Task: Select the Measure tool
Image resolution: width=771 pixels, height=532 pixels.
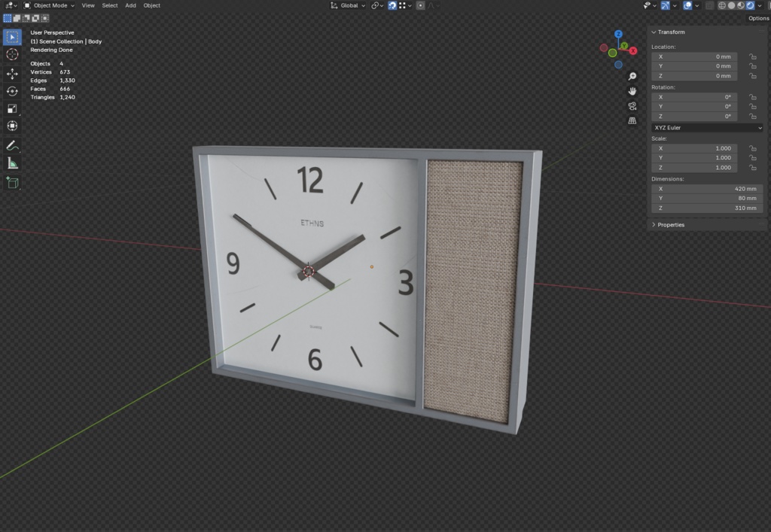Action: click(12, 163)
